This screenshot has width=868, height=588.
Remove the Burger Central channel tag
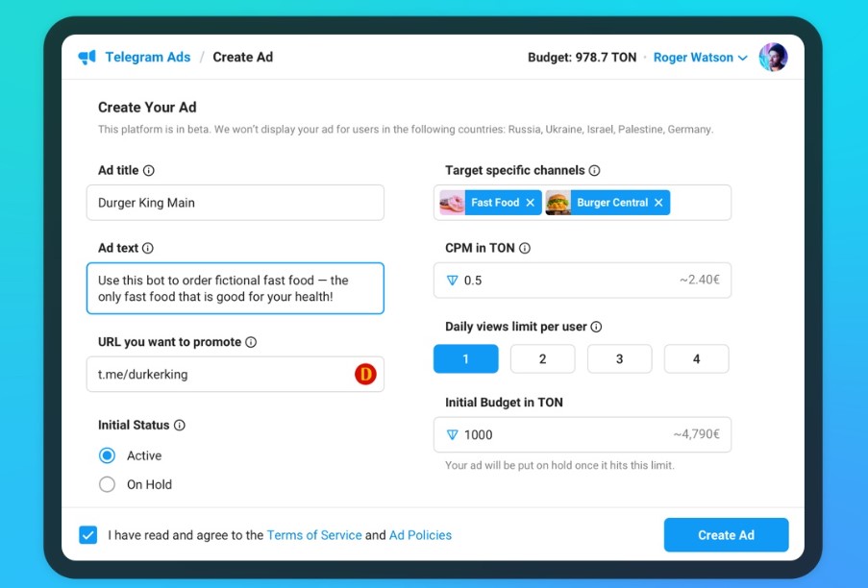pyautogui.click(x=658, y=203)
